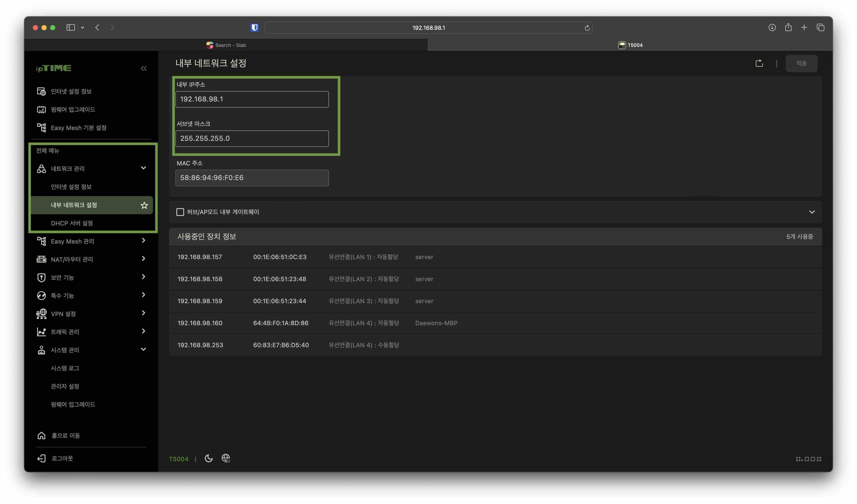
Task: Expand the NAT/라우터 관리 menu
Action: pos(143,259)
